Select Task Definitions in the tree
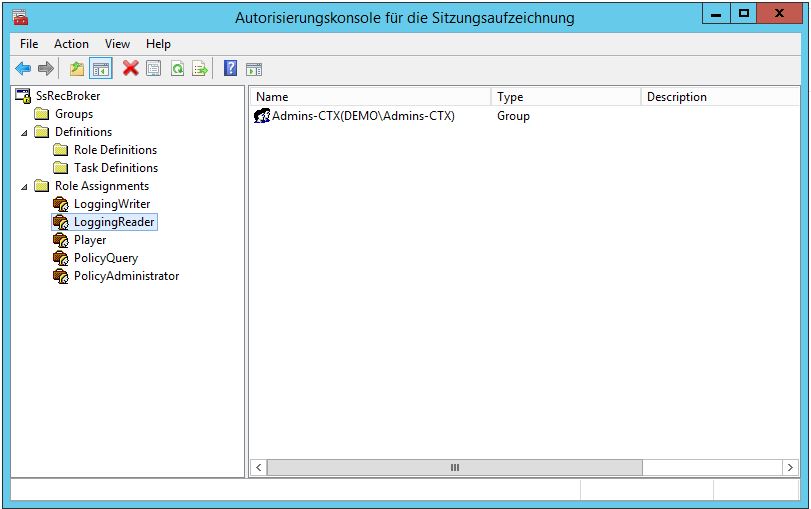811x509 pixels. [x=116, y=168]
